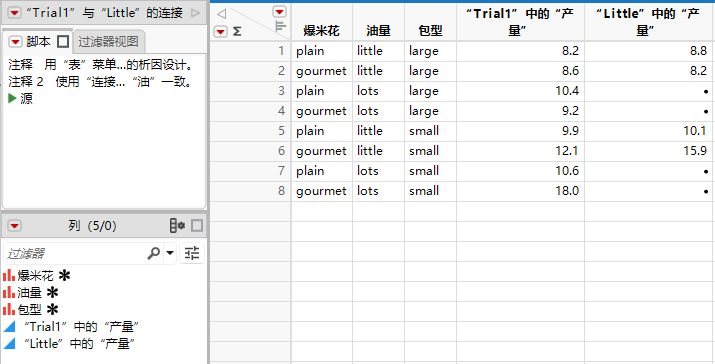The image size is (715, 364).
Task: Click the nominal bar icon next to 包型
Action: (9, 309)
